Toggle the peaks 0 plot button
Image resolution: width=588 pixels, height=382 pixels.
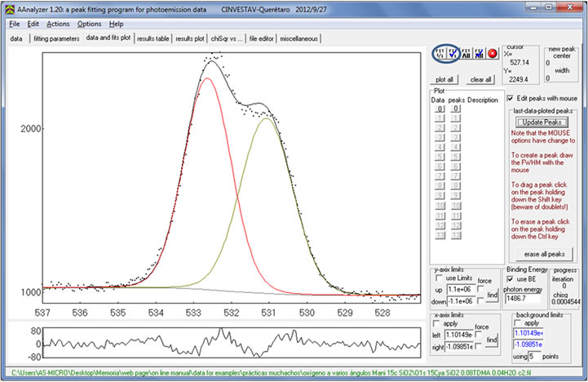tap(456, 109)
